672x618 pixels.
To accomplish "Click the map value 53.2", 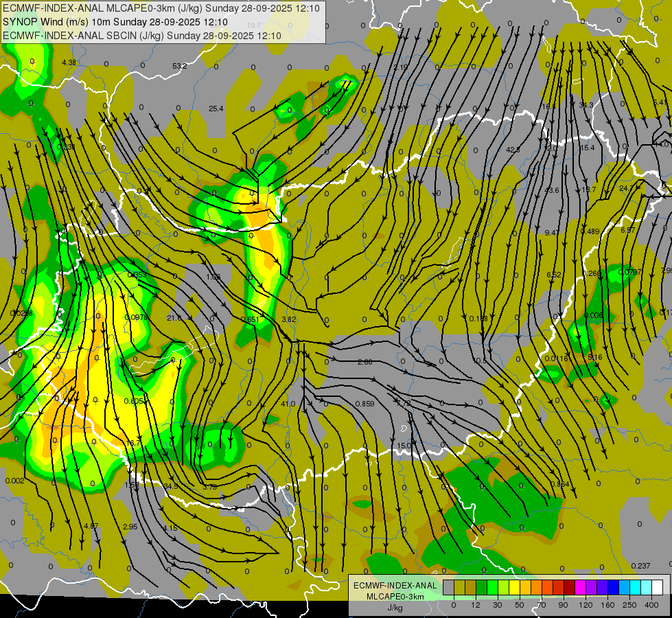I will [x=180, y=66].
